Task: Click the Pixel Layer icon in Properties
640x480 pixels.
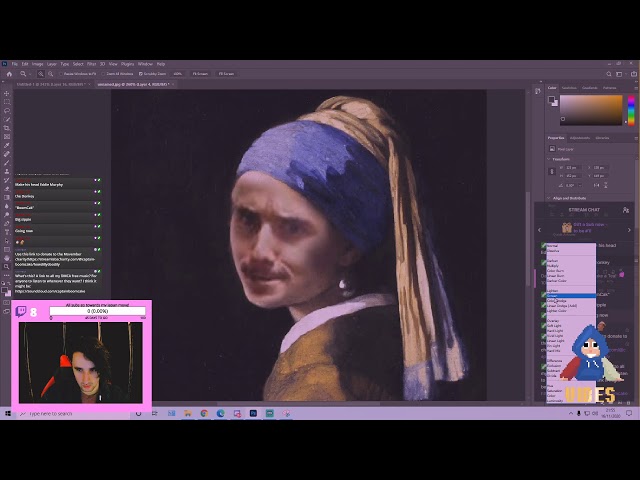Action: coord(552,149)
